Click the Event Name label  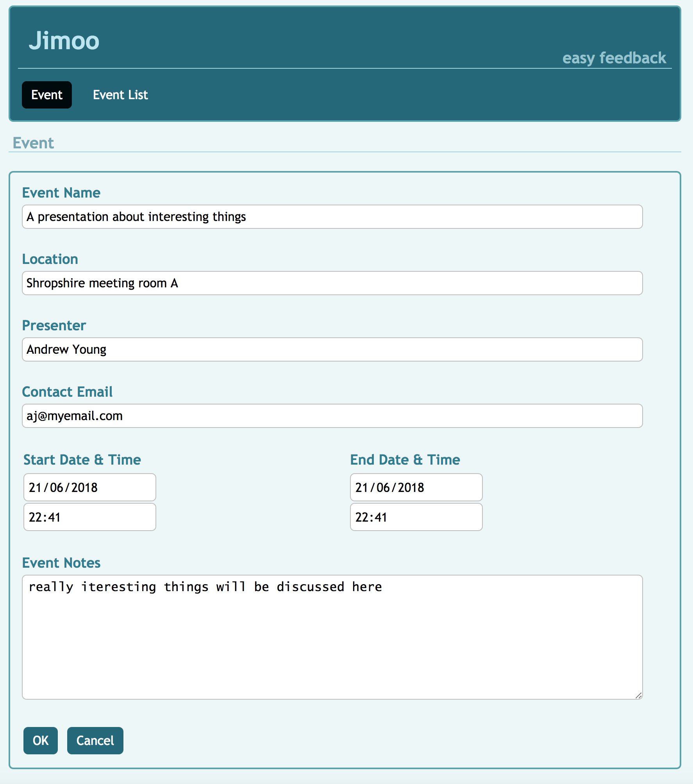[61, 193]
